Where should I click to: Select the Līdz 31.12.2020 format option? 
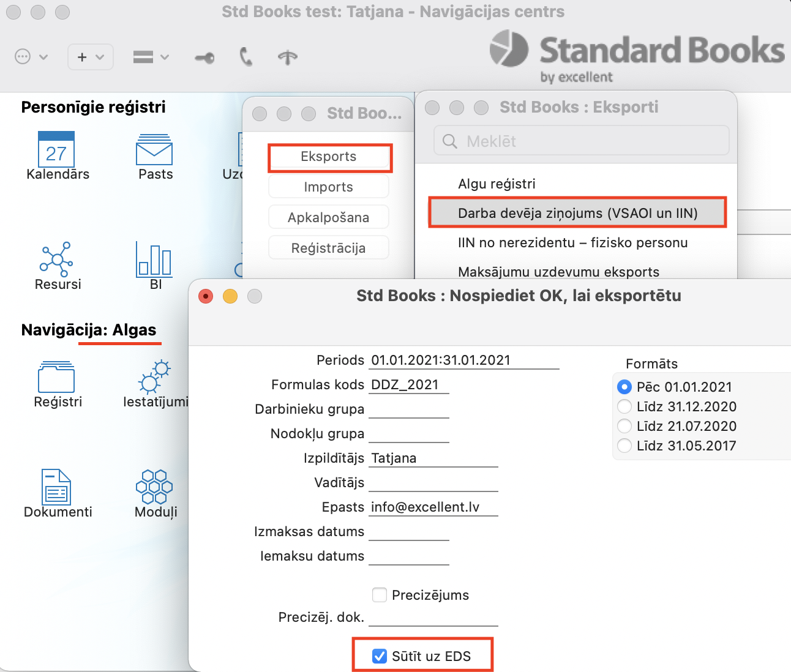point(624,406)
